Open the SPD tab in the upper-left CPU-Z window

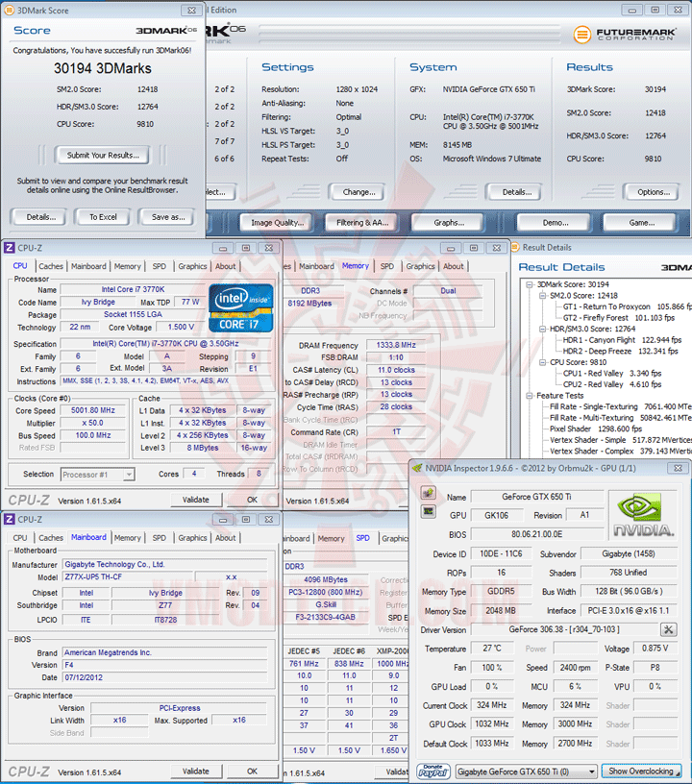coord(159,266)
